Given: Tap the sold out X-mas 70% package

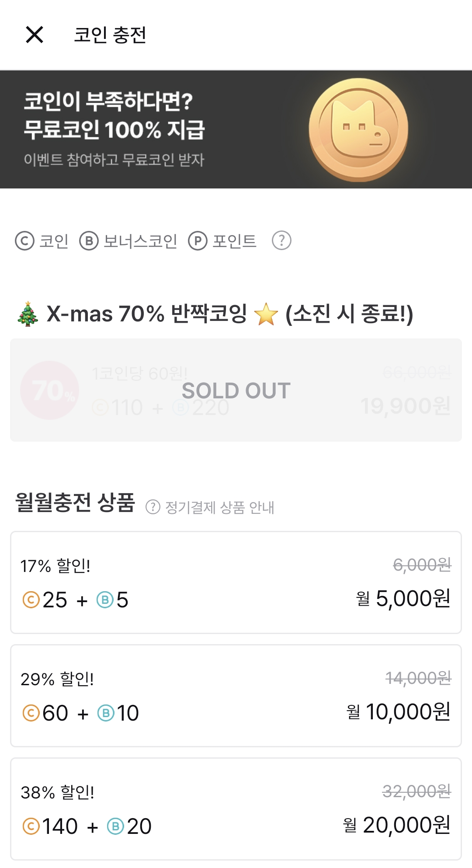Looking at the screenshot, I should [236, 390].
